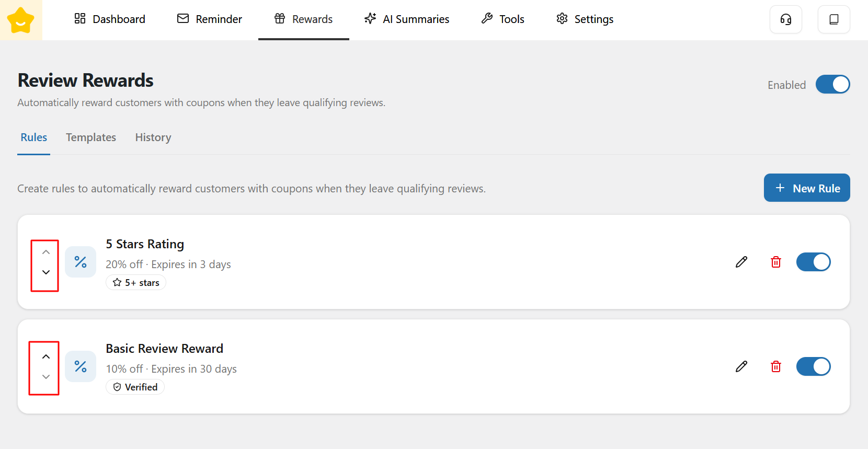Open the headset support icon

coord(785,19)
